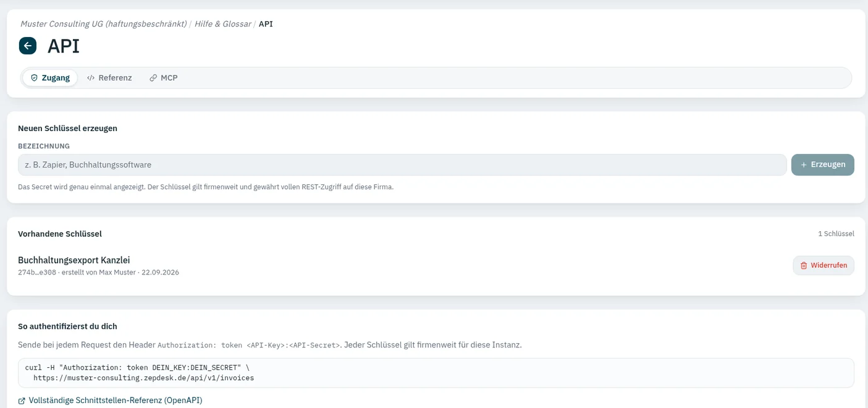
Task: Click the 'Neuen Schlüssel erzeugen' heading
Action: point(68,129)
